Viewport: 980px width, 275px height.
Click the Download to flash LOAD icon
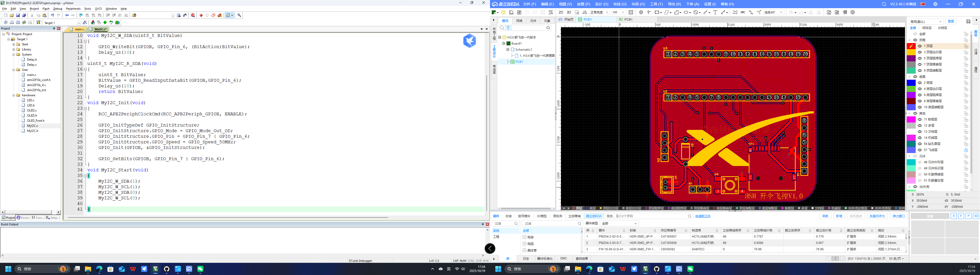[x=38, y=22]
